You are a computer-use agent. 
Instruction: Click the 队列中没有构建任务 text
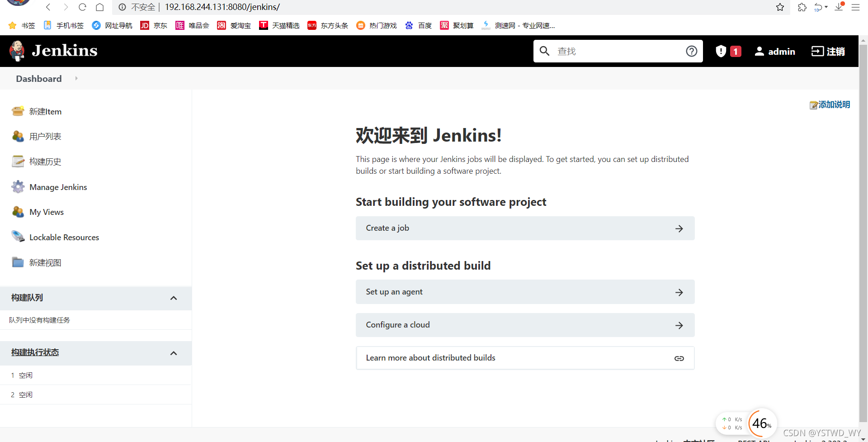click(x=40, y=320)
